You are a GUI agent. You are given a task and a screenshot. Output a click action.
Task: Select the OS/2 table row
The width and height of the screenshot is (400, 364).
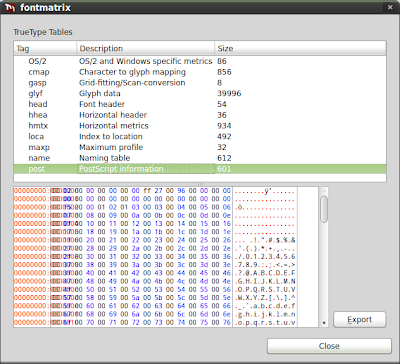pos(200,61)
